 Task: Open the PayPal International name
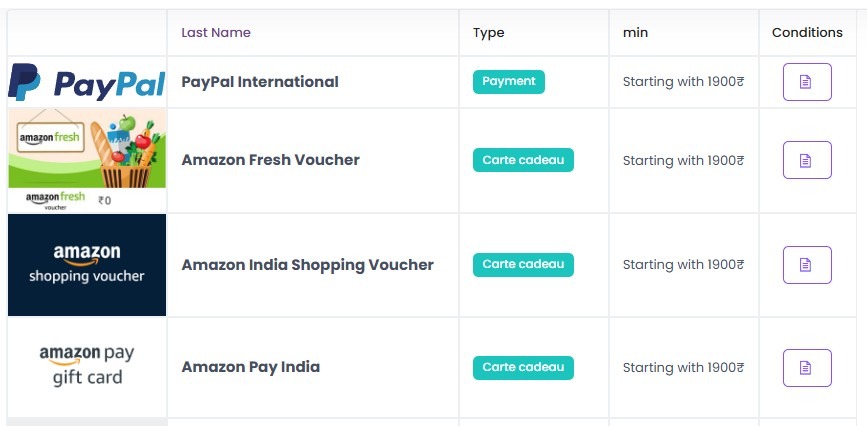click(x=260, y=82)
